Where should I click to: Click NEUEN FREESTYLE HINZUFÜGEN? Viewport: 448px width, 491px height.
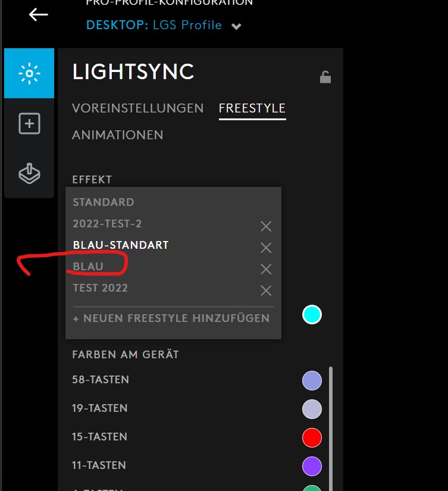[173, 318]
